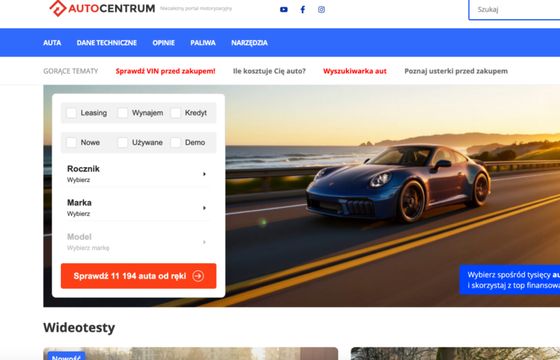Screen dimensions: 560x360
Task: Click the blue Wybierz spośród tysięcy banner caption
Action: click(x=510, y=280)
